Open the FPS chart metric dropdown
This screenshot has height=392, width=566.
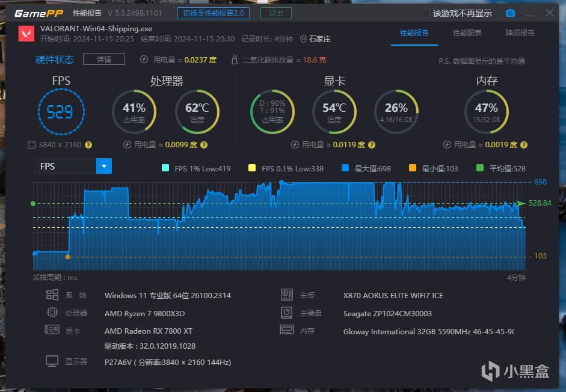coord(104,166)
